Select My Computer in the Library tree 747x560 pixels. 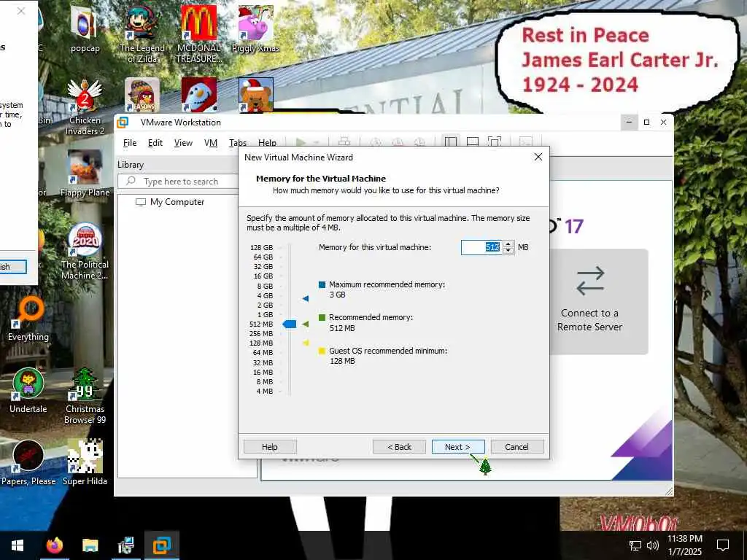pos(170,202)
